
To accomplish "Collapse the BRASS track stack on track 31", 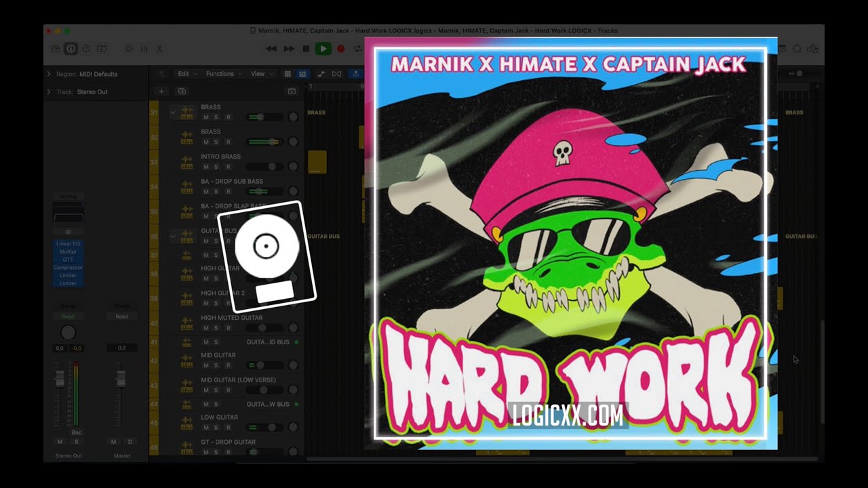I will [173, 112].
